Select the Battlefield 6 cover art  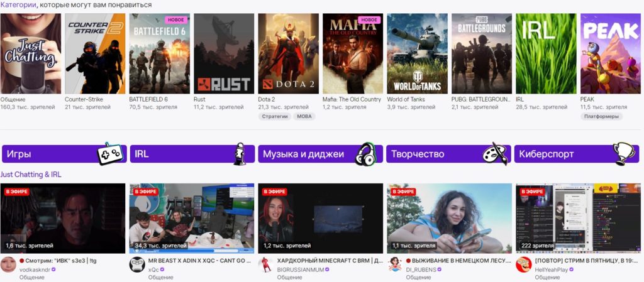coord(159,53)
